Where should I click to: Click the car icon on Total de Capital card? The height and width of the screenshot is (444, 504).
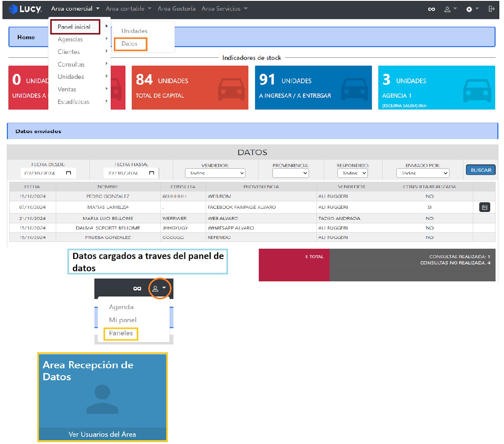[x=231, y=89]
